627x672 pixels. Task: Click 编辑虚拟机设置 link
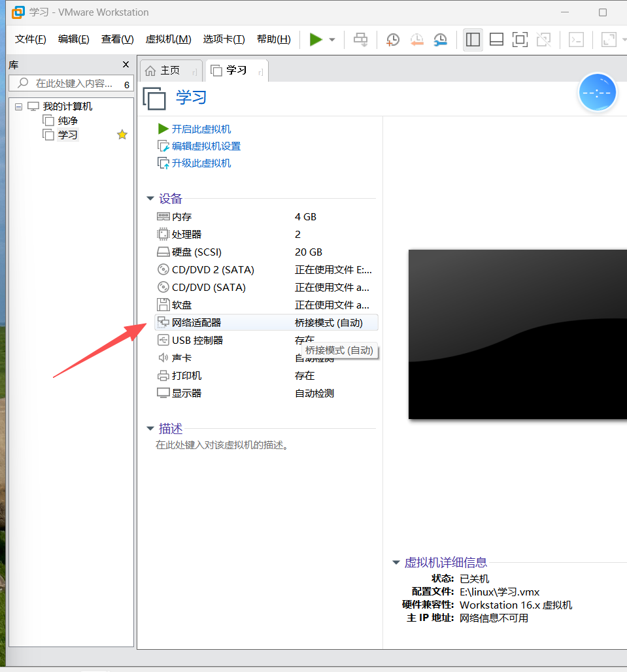tap(206, 146)
